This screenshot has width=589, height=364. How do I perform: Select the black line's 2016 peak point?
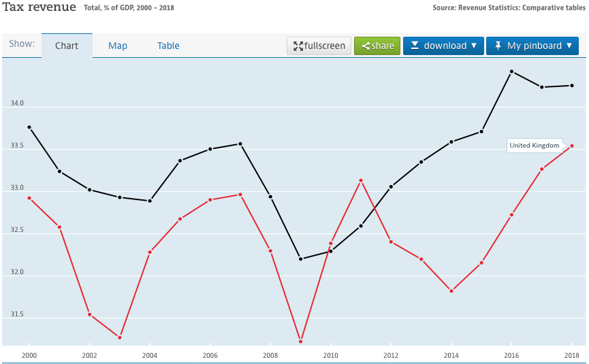(511, 71)
